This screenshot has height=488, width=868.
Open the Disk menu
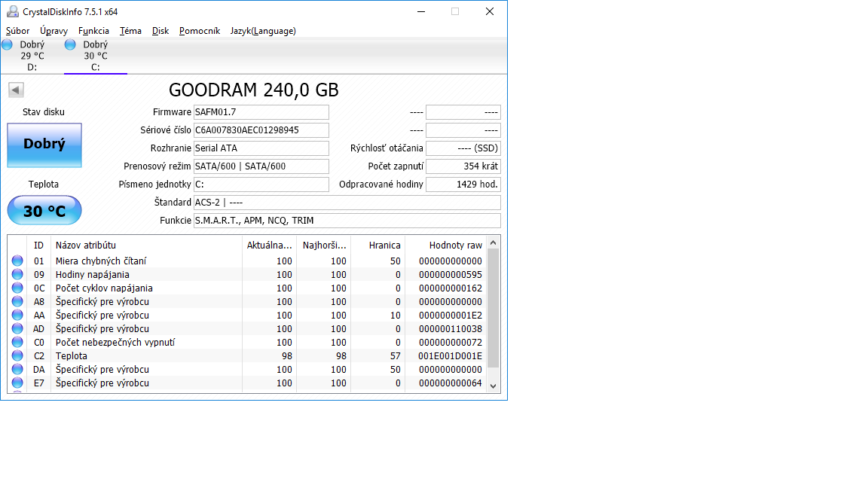point(160,31)
